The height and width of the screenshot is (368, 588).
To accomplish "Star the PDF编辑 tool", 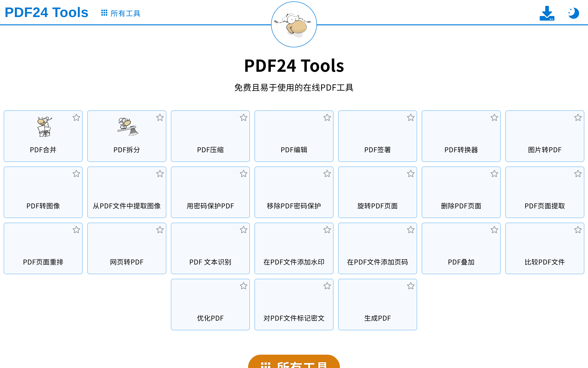I will [327, 118].
